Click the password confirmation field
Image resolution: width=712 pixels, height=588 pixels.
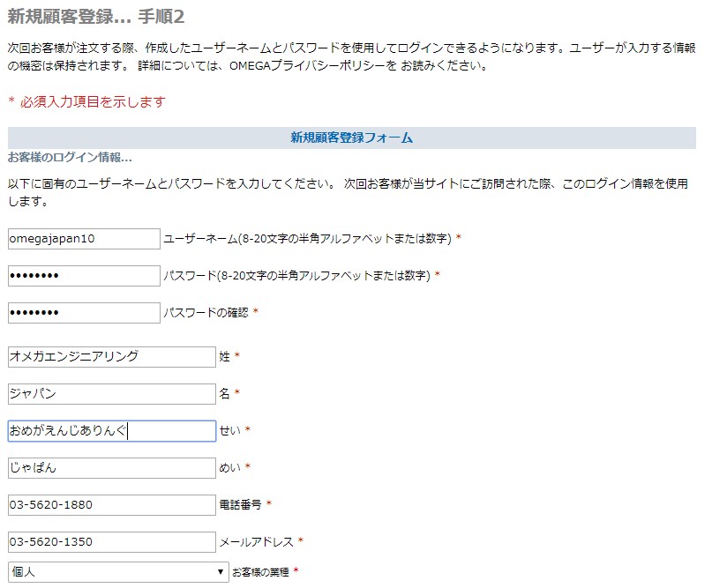point(84,313)
